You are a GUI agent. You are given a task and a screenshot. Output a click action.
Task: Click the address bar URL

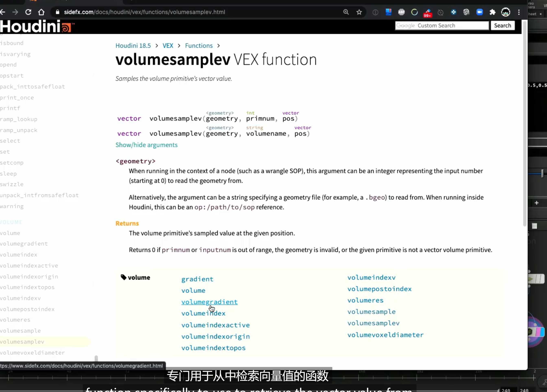coord(144,12)
